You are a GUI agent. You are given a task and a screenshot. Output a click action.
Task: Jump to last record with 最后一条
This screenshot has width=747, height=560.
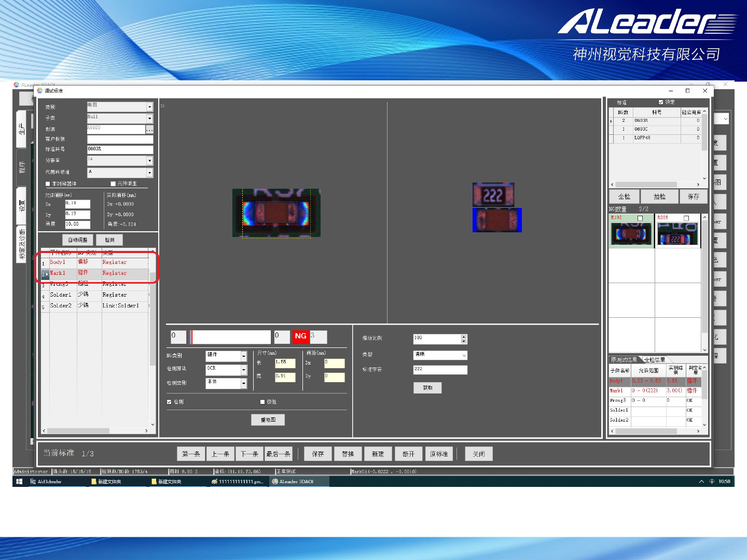pos(279,454)
